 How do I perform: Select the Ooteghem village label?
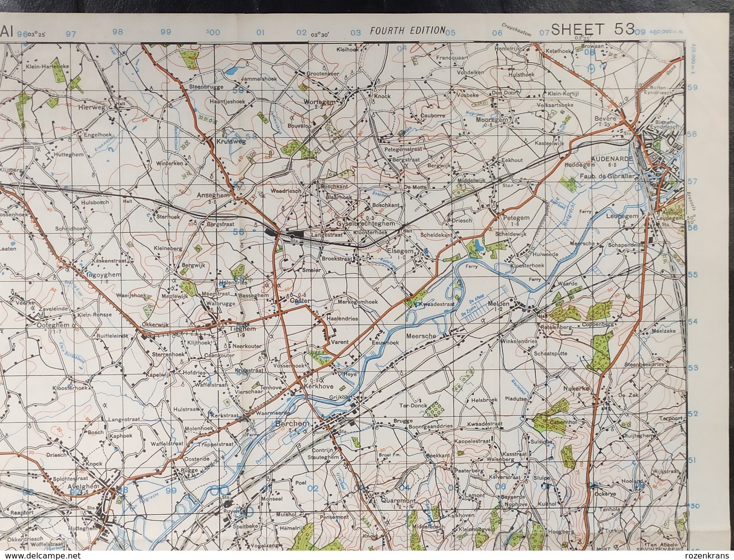(x=53, y=326)
